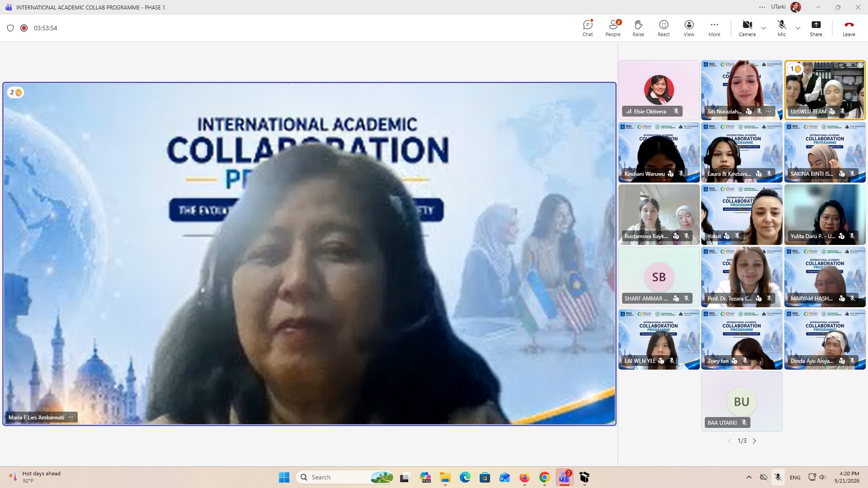
Task: Click the raised hand badge on main video
Action: coord(16,92)
